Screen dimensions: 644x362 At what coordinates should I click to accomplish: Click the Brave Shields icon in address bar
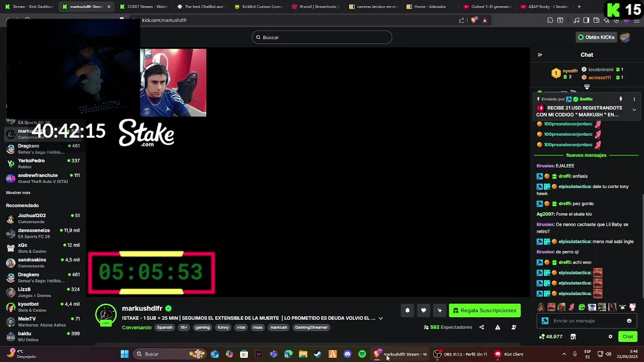pos(474,20)
